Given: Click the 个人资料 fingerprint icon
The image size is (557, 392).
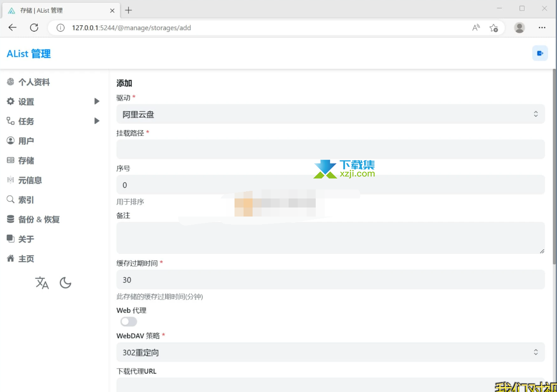Looking at the screenshot, I should (x=10, y=82).
